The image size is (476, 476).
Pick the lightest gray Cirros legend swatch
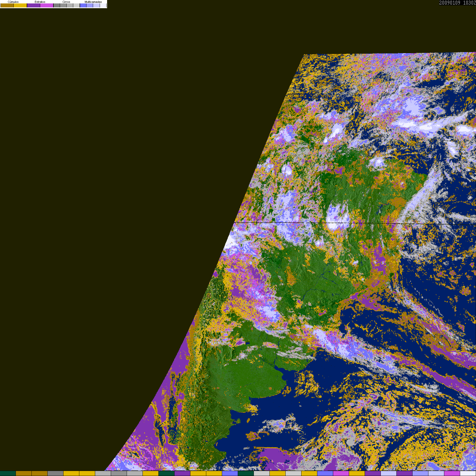76,6
